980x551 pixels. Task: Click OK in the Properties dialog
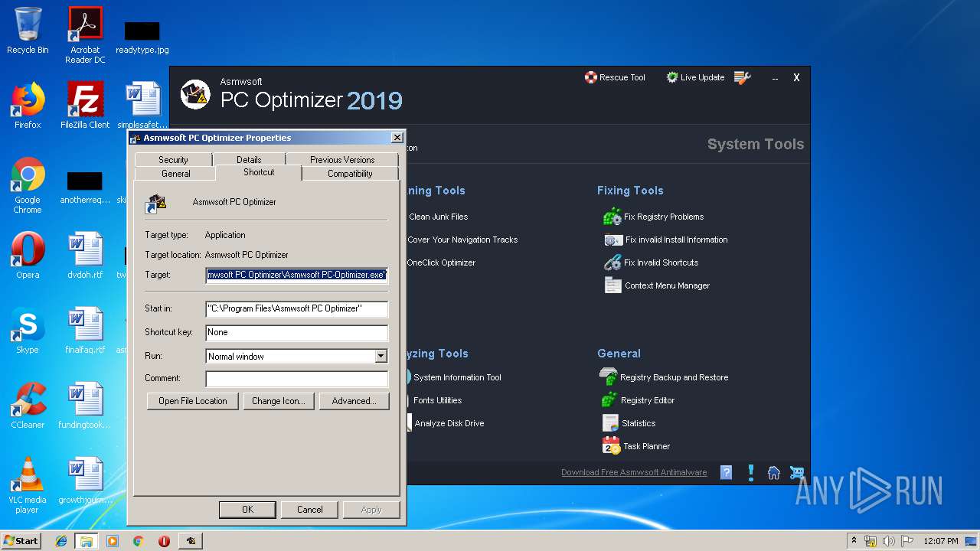[x=247, y=510]
